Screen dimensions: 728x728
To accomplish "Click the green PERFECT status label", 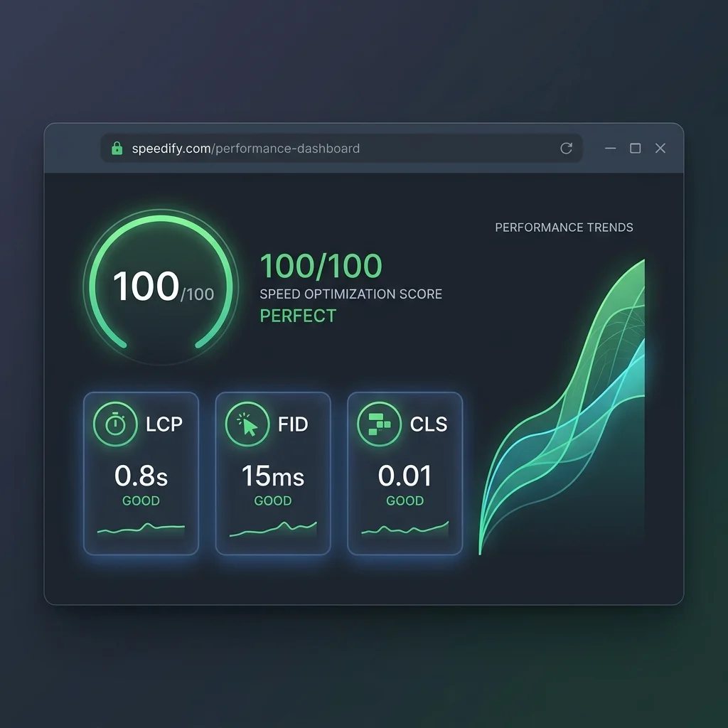I will 298,316.
